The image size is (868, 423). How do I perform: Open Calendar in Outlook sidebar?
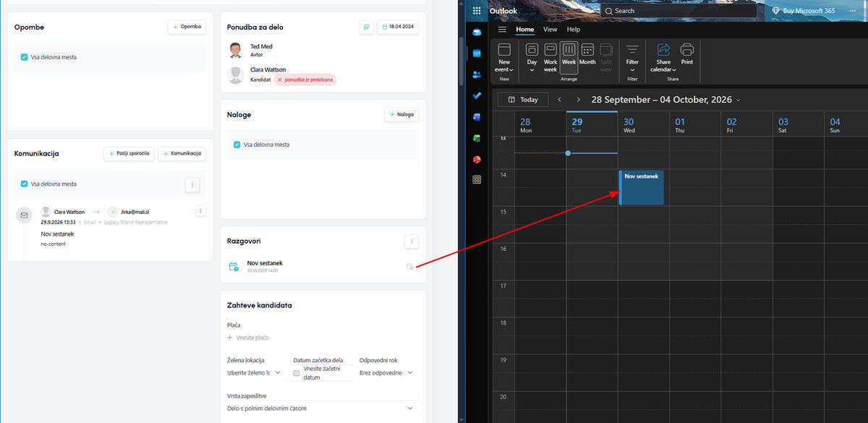(477, 53)
